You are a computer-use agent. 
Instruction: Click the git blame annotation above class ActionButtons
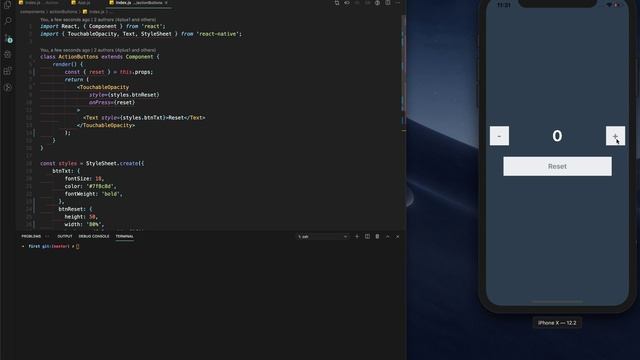tap(98, 50)
